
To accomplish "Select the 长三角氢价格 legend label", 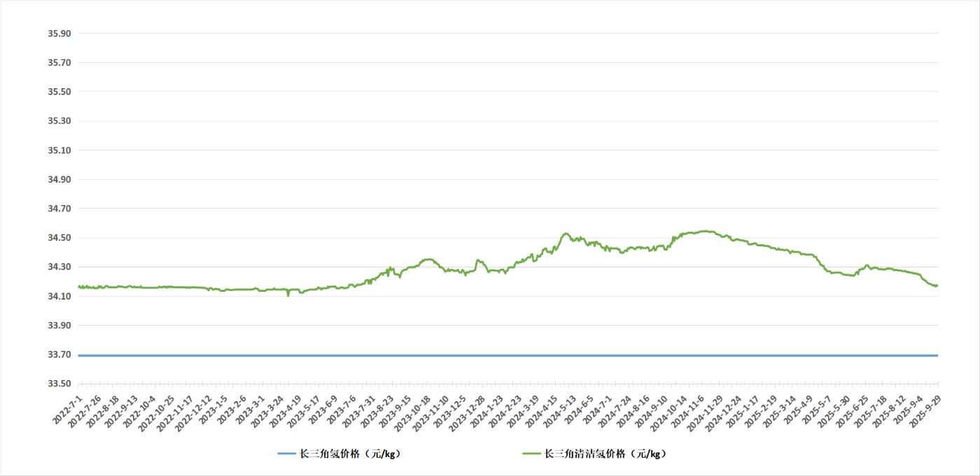I will [350, 454].
